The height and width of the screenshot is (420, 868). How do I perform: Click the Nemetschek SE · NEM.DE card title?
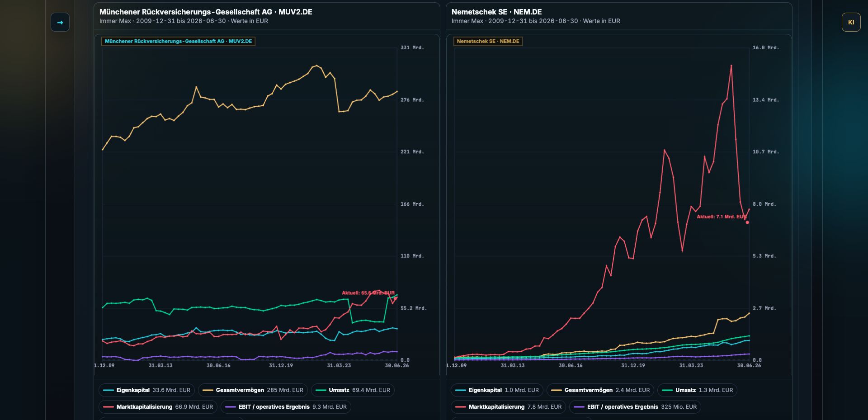click(x=496, y=12)
